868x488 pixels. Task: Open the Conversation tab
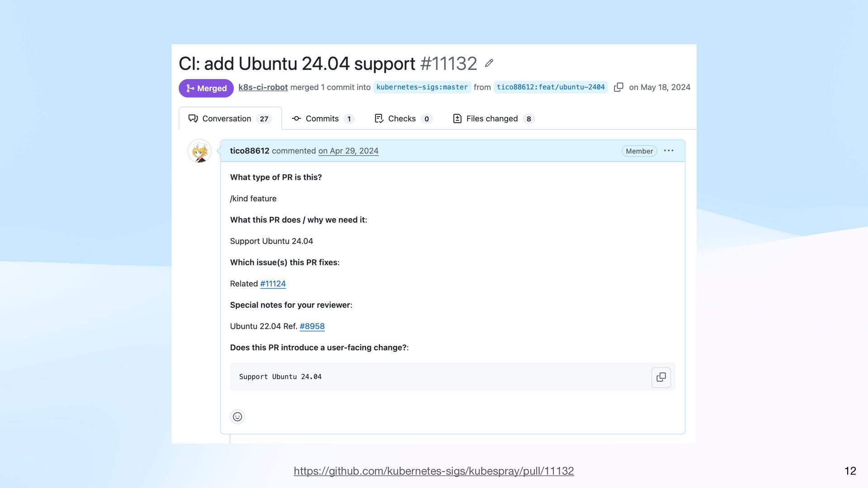[x=230, y=118]
